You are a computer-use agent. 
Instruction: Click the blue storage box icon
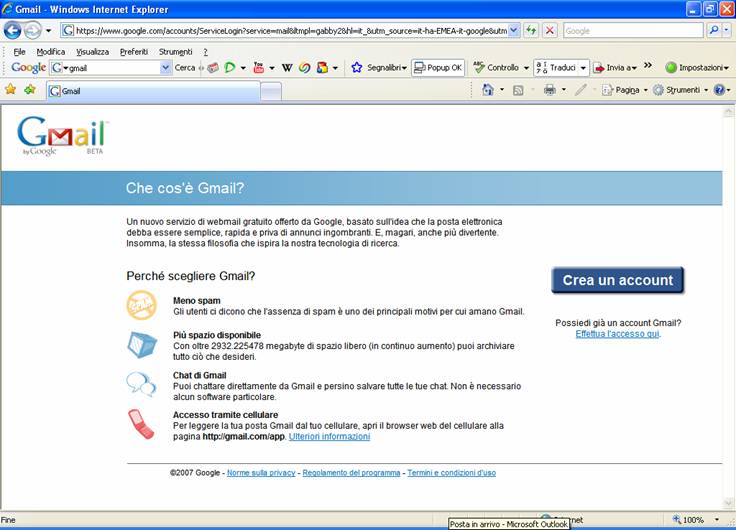coord(142,344)
